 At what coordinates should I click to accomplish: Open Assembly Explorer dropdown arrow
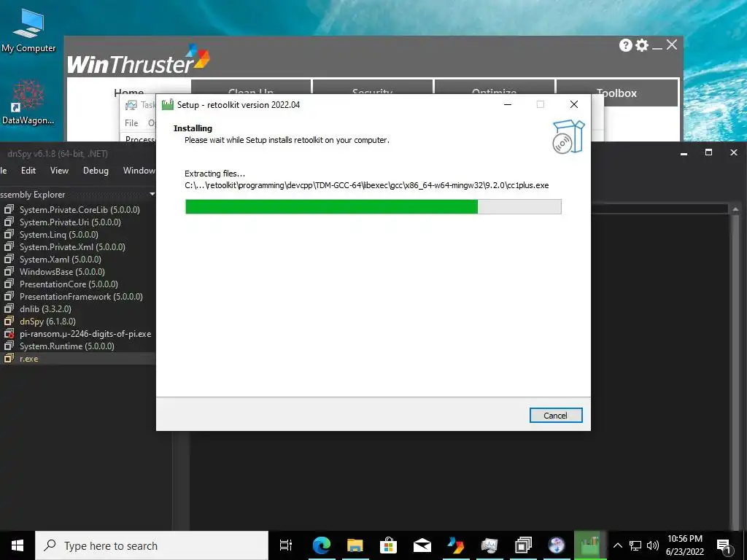pos(152,194)
